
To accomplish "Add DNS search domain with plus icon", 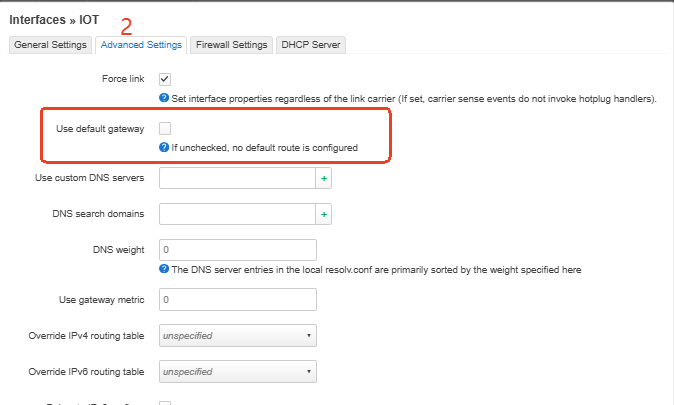I will click(324, 214).
